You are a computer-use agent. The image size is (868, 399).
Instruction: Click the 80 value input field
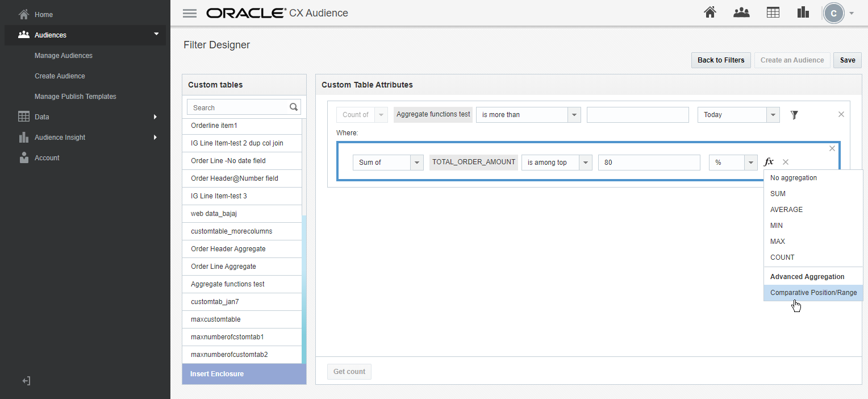649,162
